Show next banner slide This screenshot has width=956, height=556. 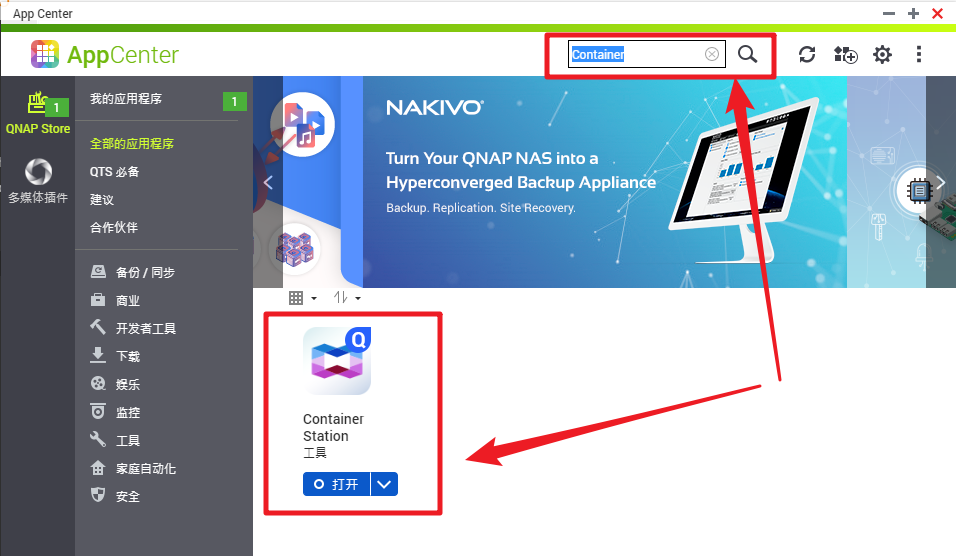[941, 182]
